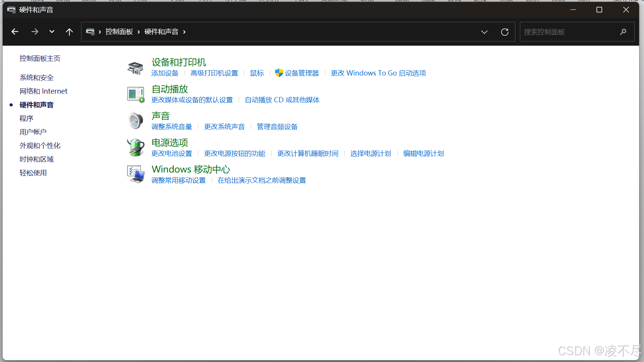This screenshot has width=644, height=362.
Task: Click 调整系统音量 link
Action: tap(172, 127)
